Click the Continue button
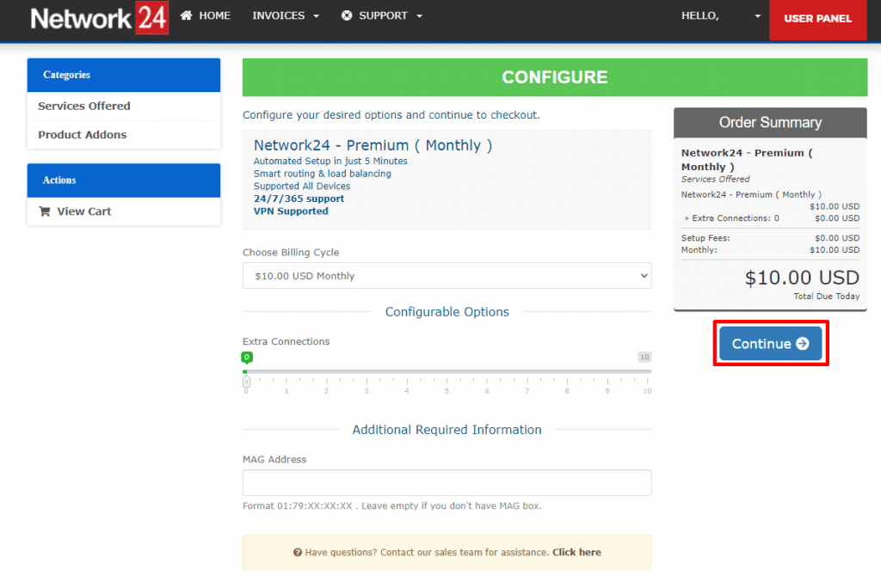The width and height of the screenshot is (881, 588). 770,344
